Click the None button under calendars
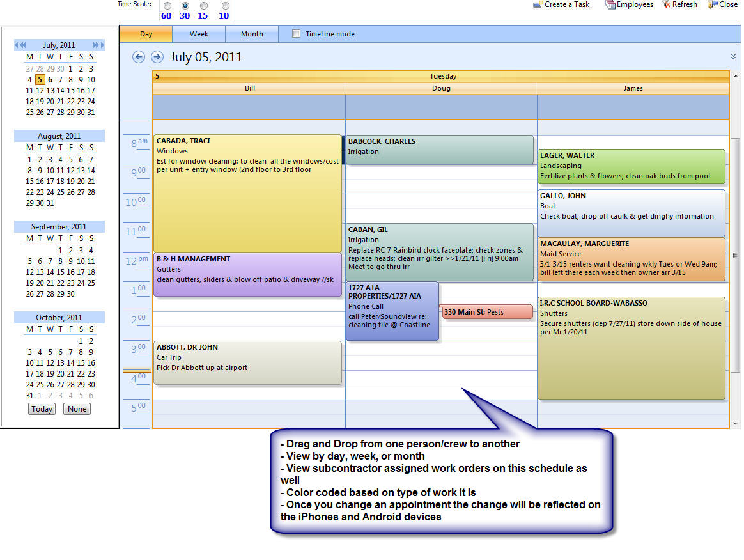 coord(77,409)
